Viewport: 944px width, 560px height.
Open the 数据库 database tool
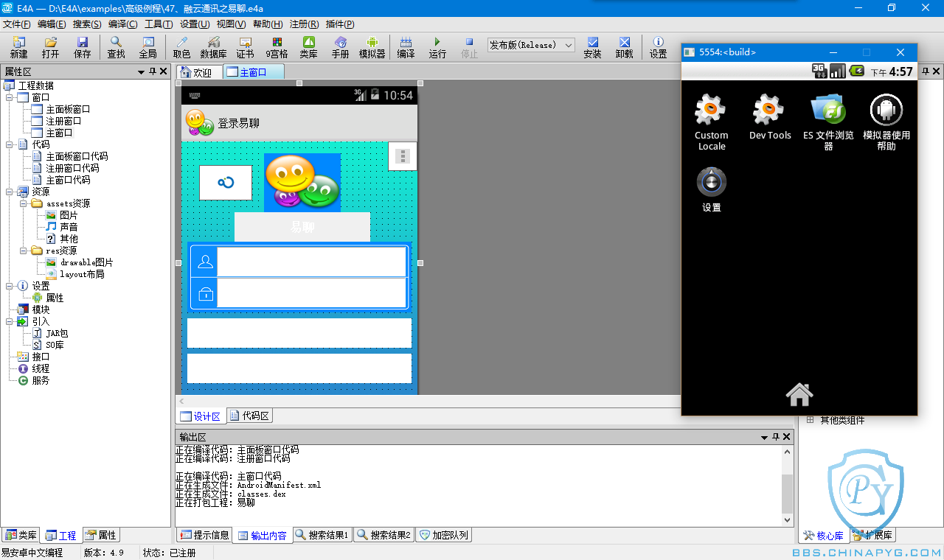(x=214, y=47)
